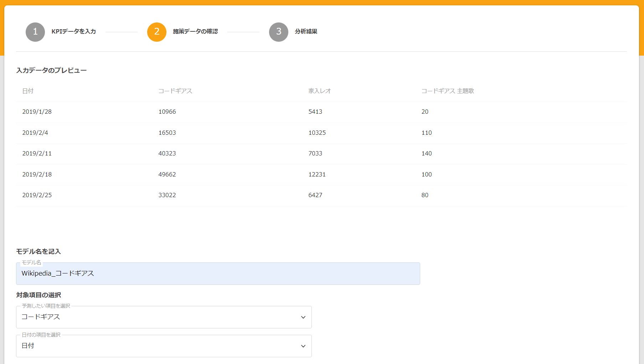Click the 家入レオ column header
The height and width of the screenshot is (364, 644).
320,91
